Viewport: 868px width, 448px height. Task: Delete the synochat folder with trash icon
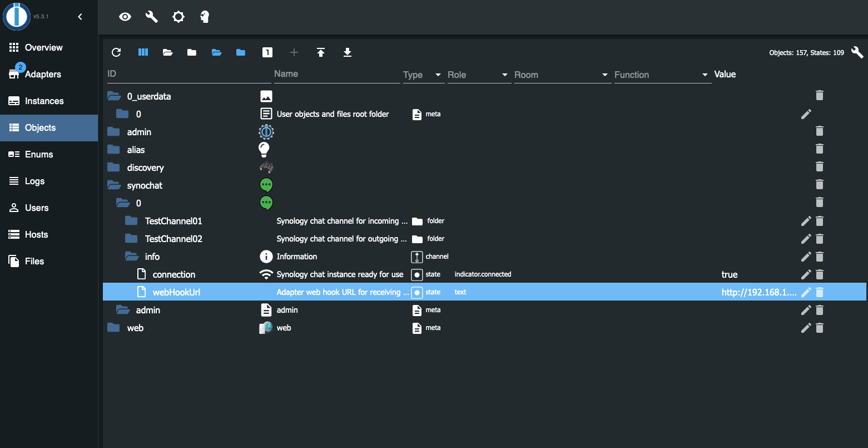tap(819, 184)
